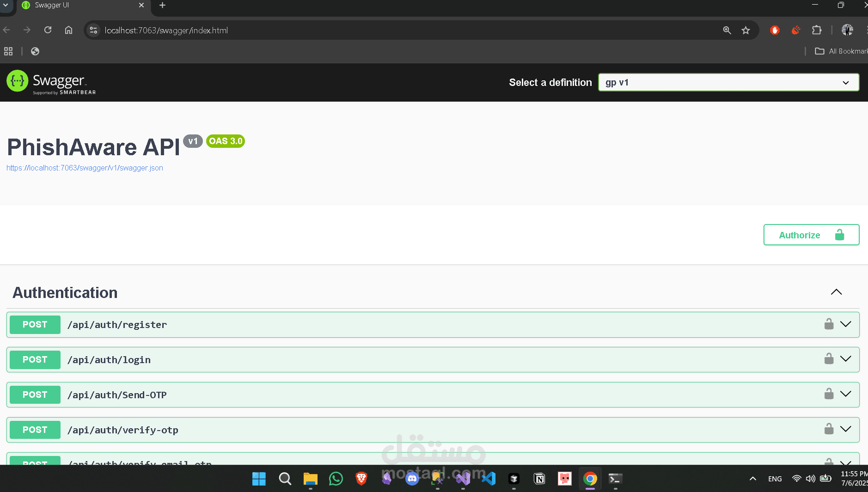This screenshot has height=492, width=868.
Task: Click the v1 version badge
Action: [193, 141]
